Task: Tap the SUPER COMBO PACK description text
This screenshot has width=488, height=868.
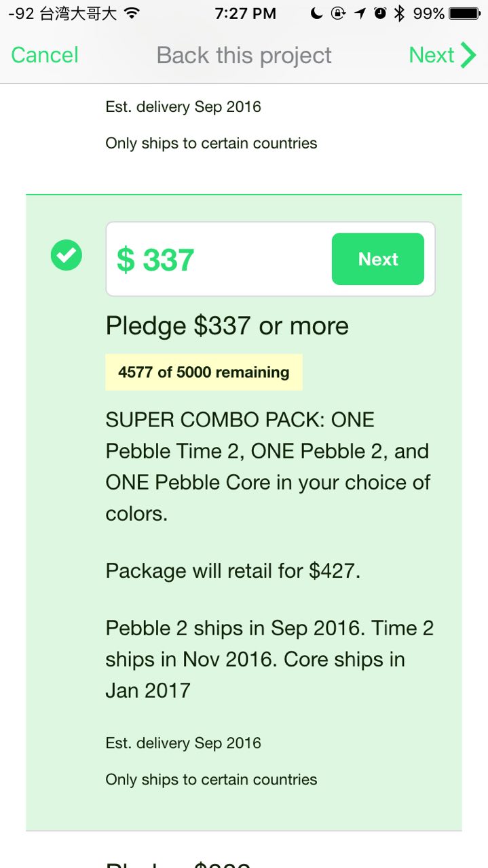Action: tap(268, 467)
